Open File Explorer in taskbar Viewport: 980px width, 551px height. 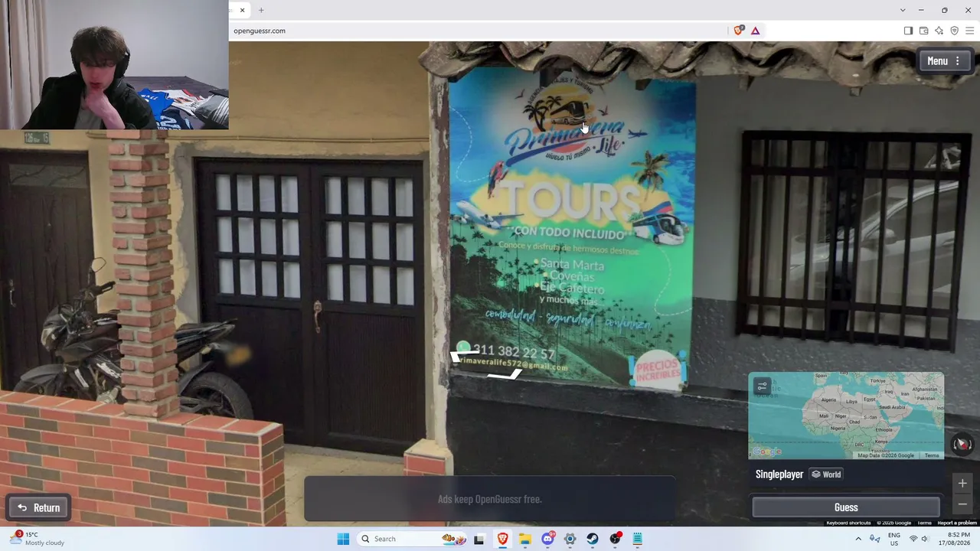pos(525,539)
